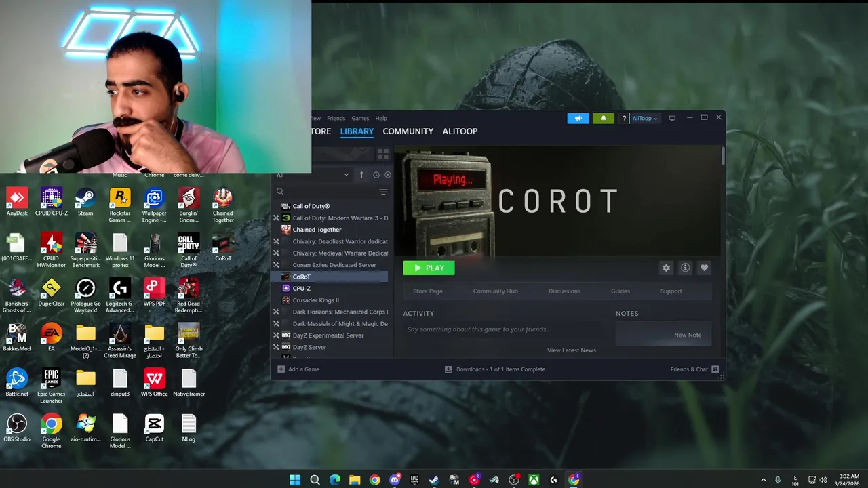Click the library search field
The width and height of the screenshot is (868, 488).
click(x=325, y=192)
